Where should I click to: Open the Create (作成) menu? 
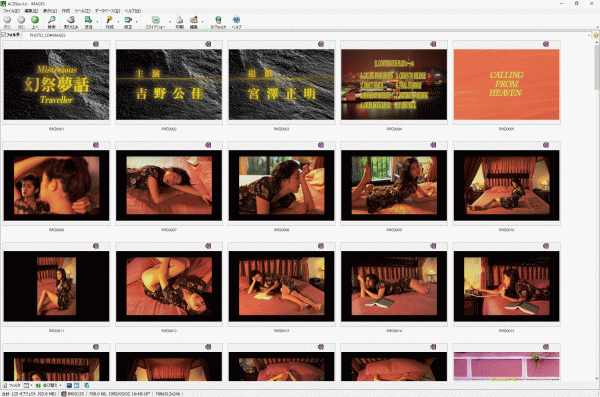(x=66, y=11)
